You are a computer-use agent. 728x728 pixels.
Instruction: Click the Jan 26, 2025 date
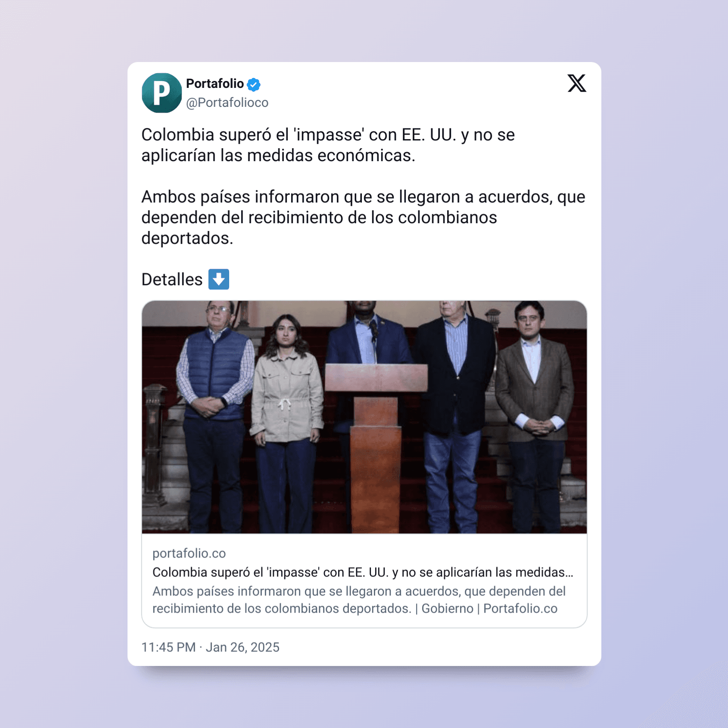point(243,647)
